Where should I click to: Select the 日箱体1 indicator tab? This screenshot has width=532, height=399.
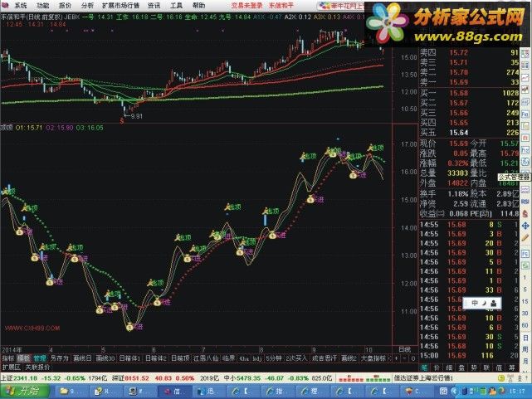click(x=130, y=358)
